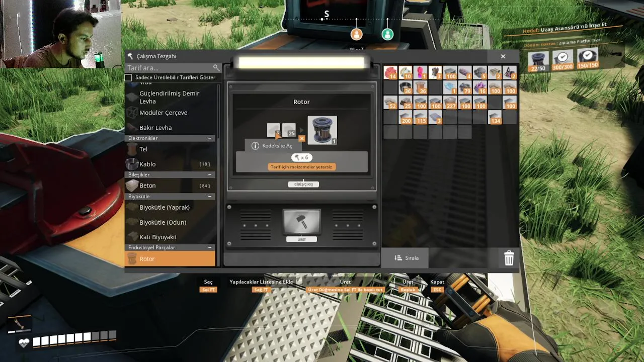Viewport: 644px width, 362px height.
Task: Click the magnifier search icon
Action: (x=216, y=67)
